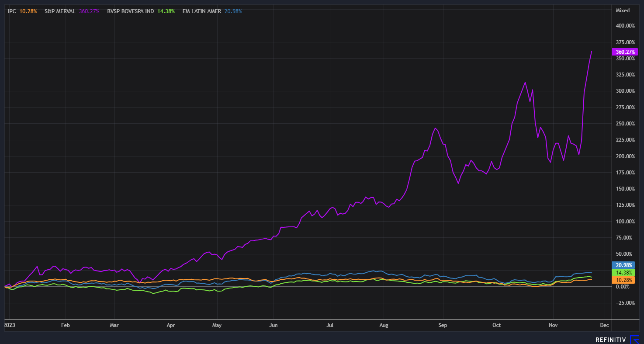Click the green 14.38% value in legend
Screen dimensions: 644x344
tap(166, 11)
